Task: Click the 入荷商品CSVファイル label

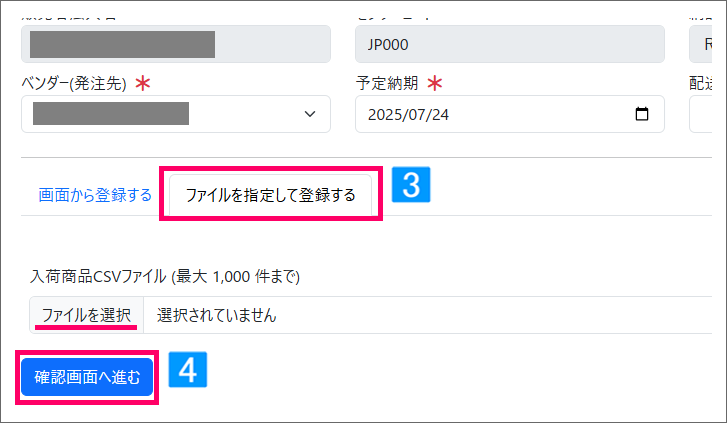Action: click(165, 275)
